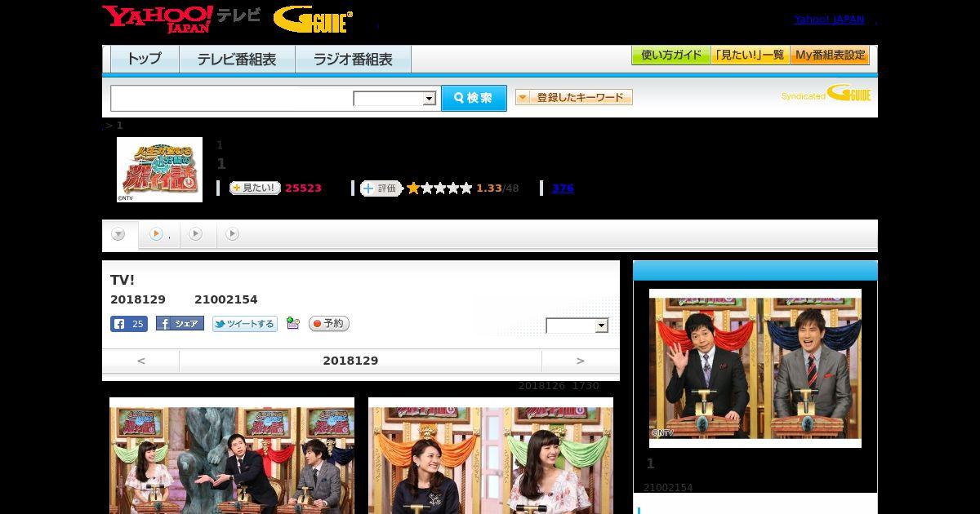Click the 1.33 rating score
The height and width of the screenshot is (514, 980).
tap(489, 188)
